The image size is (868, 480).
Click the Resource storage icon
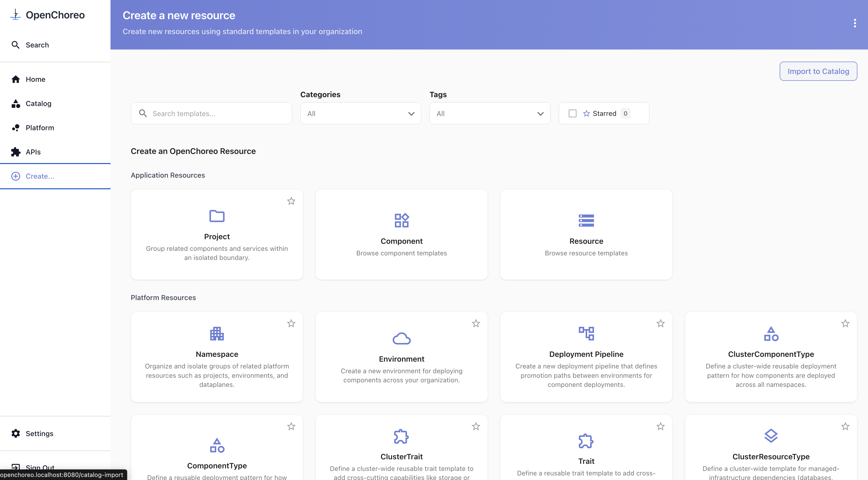[x=586, y=221]
